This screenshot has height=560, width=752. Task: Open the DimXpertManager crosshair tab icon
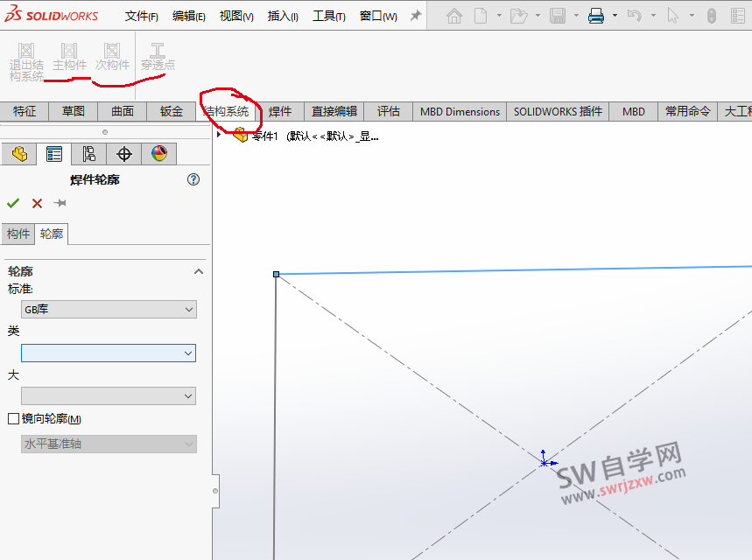[x=123, y=153]
